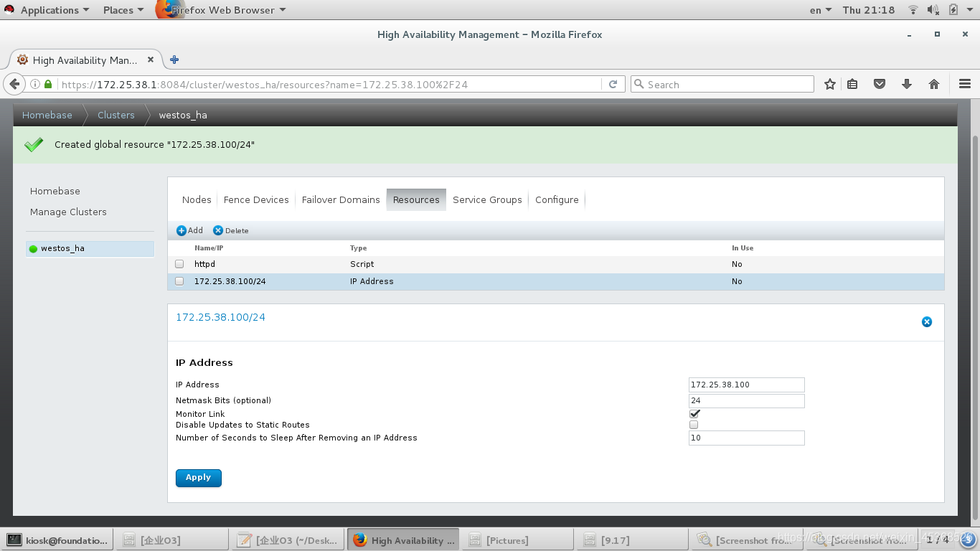The height and width of the screenshot is (551, 980).
Task: Click the seconds to sleep input field
Action: click(746, 438)
